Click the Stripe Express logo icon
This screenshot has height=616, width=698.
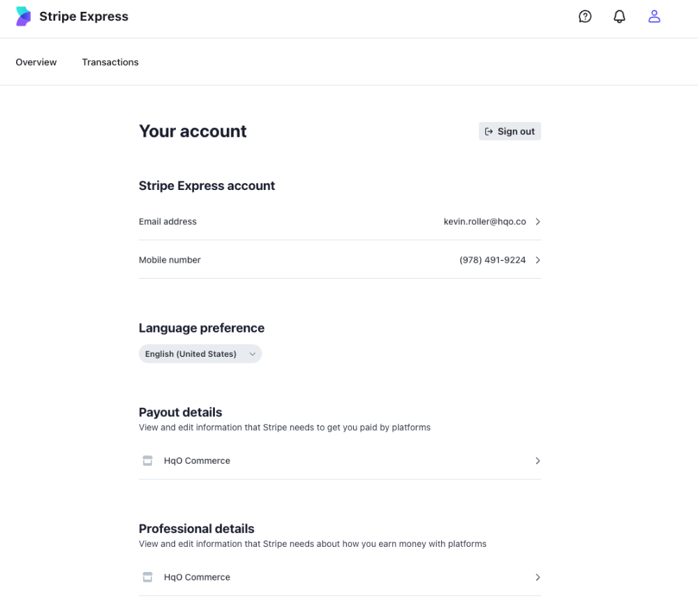pyautogui.click(x=24, y=17)
